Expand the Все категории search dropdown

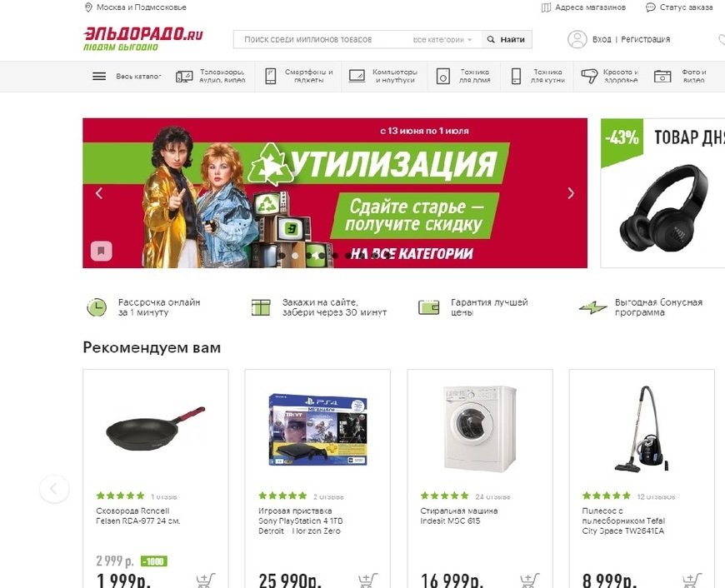point(442,40)
